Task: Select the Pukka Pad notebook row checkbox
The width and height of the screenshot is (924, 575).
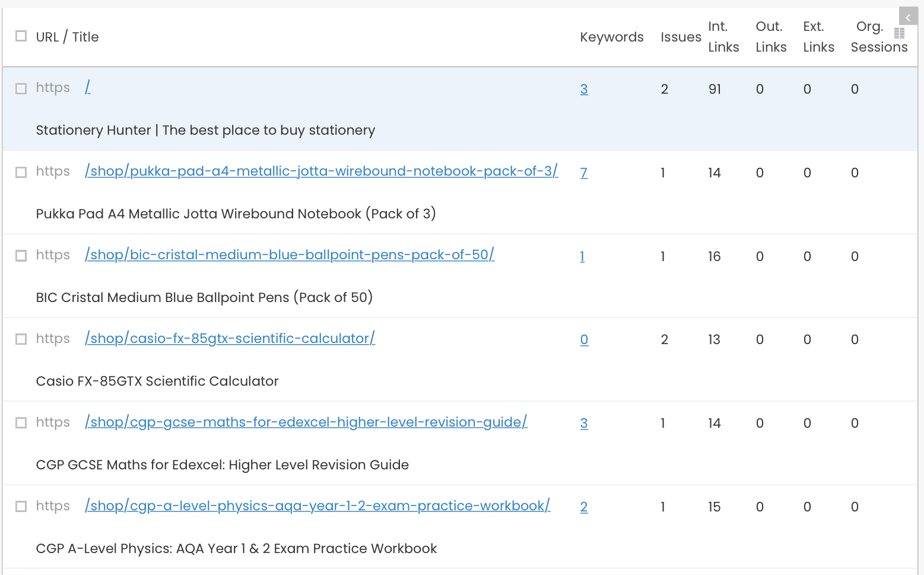Action: [21, 172]
